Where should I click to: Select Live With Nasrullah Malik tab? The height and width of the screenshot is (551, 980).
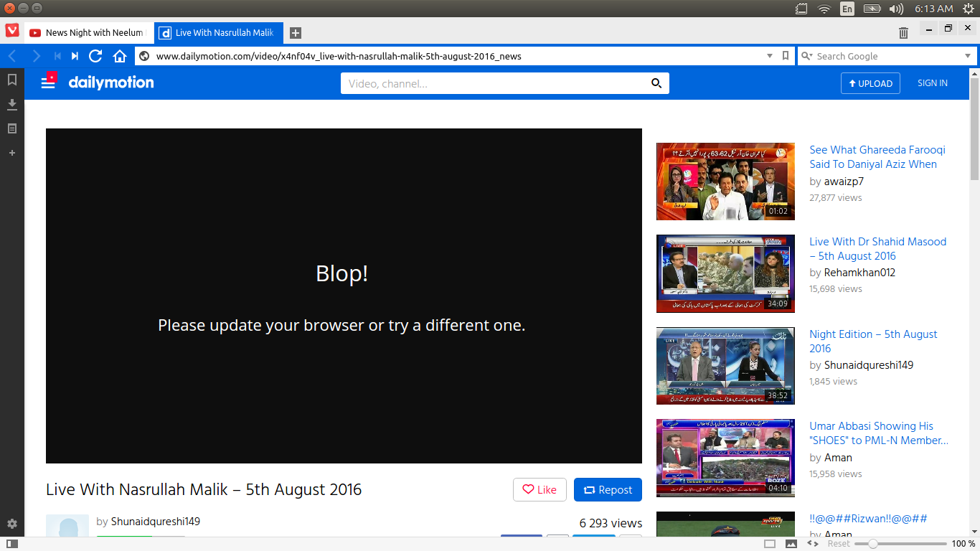[218, 32]
